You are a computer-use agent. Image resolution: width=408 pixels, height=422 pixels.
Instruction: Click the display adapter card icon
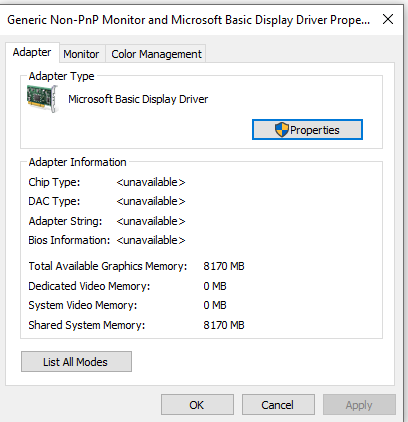[43, 99]
